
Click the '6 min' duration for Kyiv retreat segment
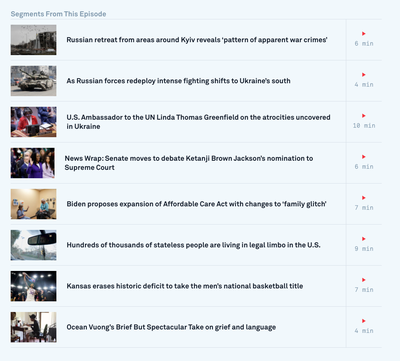pyautogui.click(x=364, y=44)
